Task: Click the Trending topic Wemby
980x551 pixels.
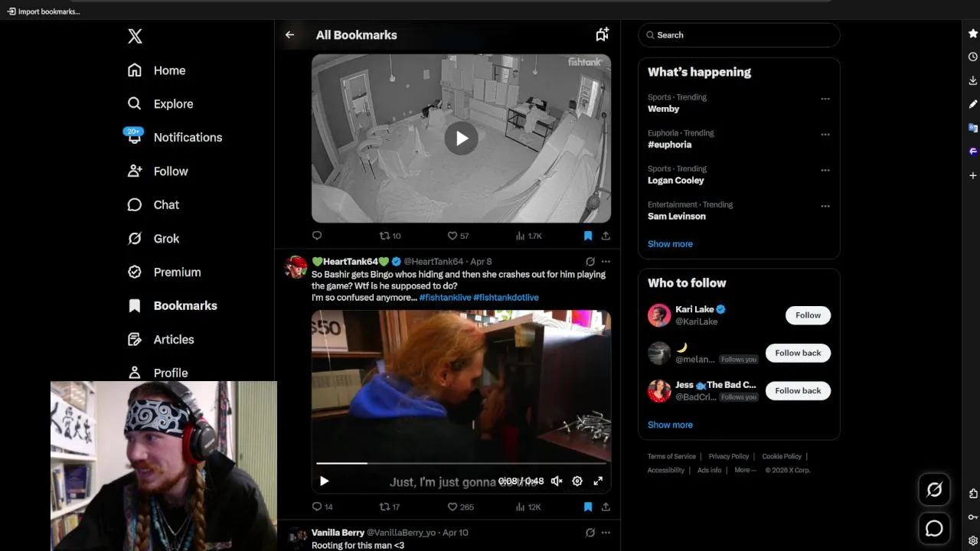Action: [x=663, y=109]
